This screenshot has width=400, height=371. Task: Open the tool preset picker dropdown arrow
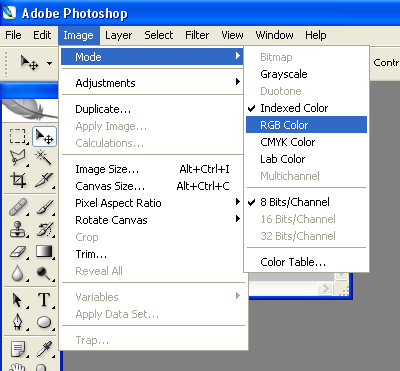(49, 63)
